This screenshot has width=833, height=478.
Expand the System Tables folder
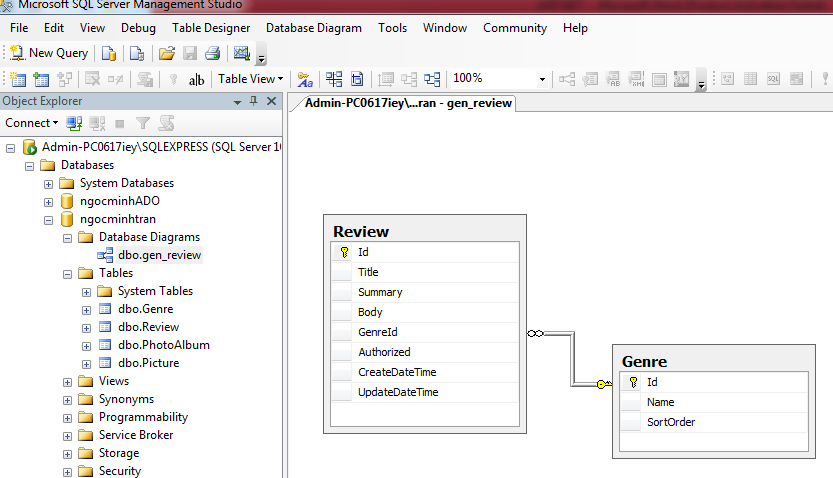pos(87,293)
